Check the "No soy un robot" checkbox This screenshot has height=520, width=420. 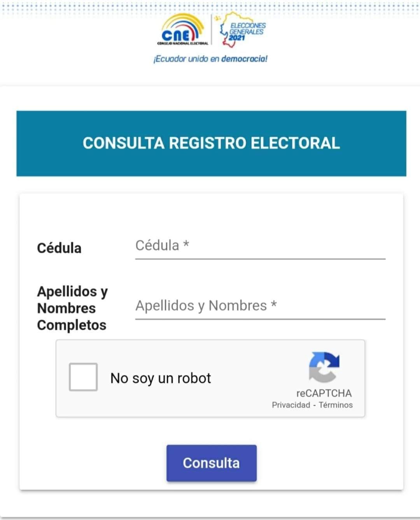(x=83, y=377)
